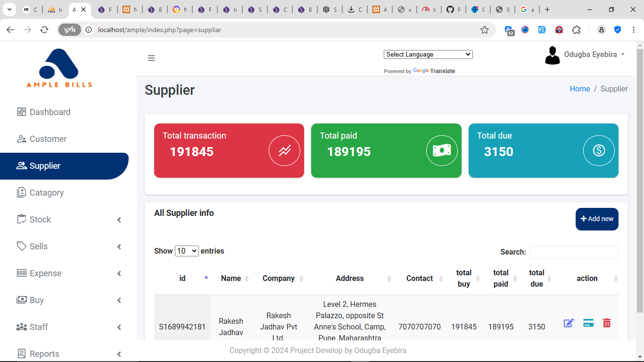Screen dimensions: 644x362
Task: Bookmark this page with star icon
Action: click(485, 30)
